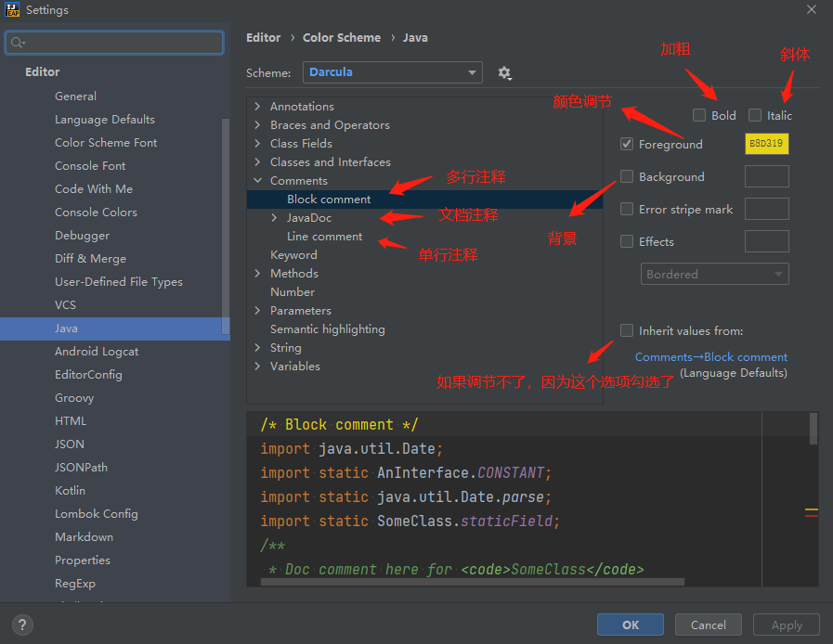Open the yellow B8D319 foreground swatch
The image size is (833, 644).
point(766,143)
